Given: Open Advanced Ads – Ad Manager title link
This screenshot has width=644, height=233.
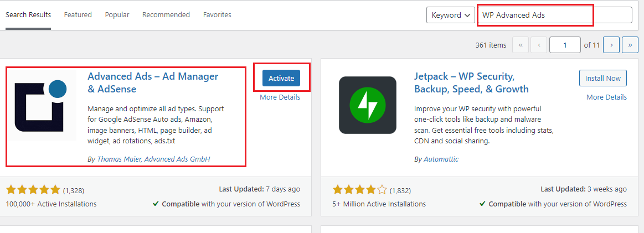Looking at the screenshot, I should (153, 82).
